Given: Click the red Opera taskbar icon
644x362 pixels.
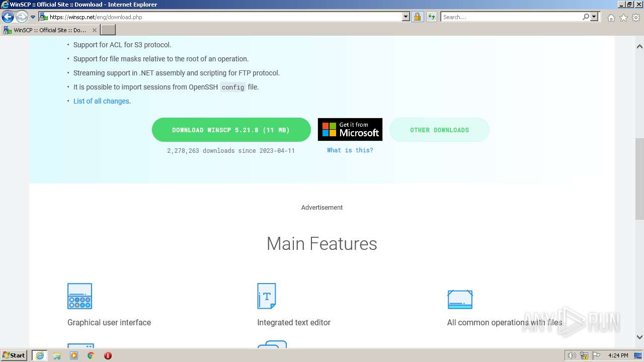Looking at the screenshot, I should coord(108,355).
